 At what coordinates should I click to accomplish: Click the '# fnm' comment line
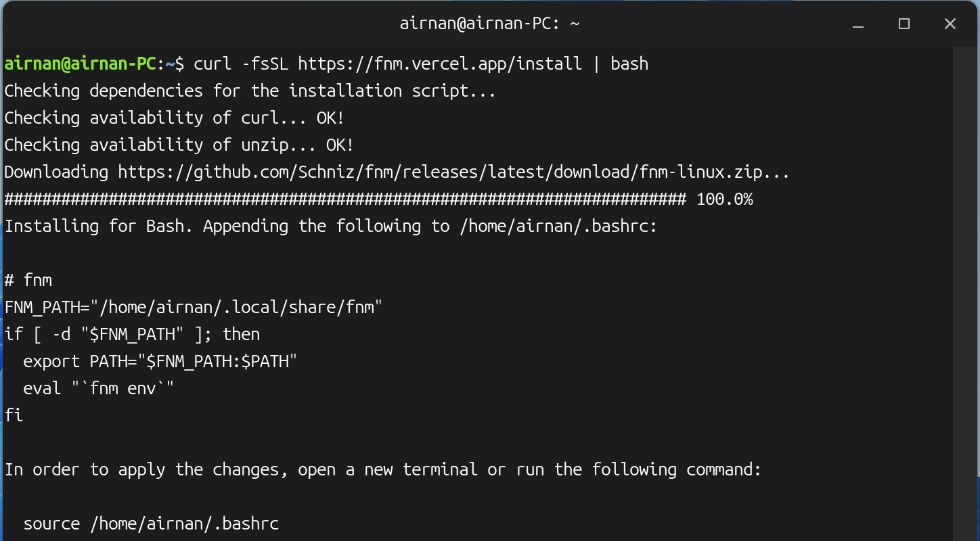click(x=28, y=280)
